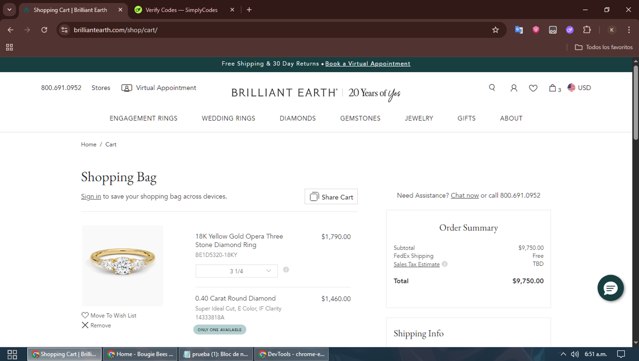The image size is (639, 361).
Task: Open Gemstones menu
Action: click(360, 118)
